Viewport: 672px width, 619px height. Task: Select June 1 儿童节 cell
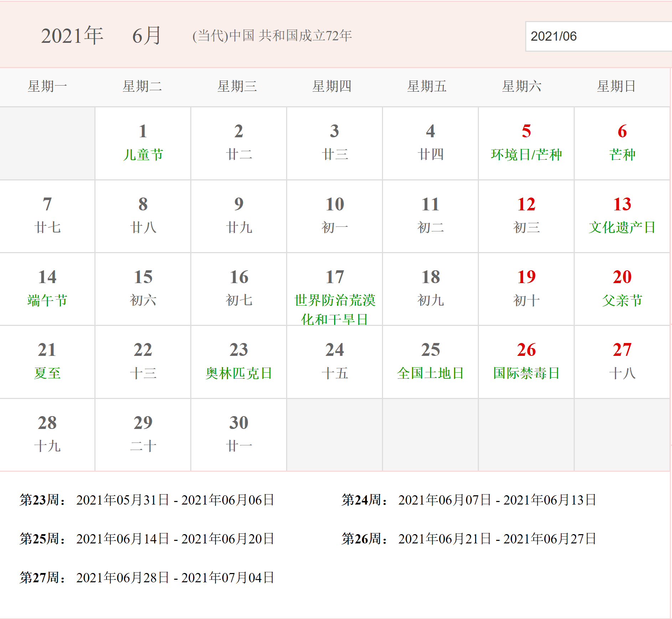pyautogui.click(x=143, y=143)
